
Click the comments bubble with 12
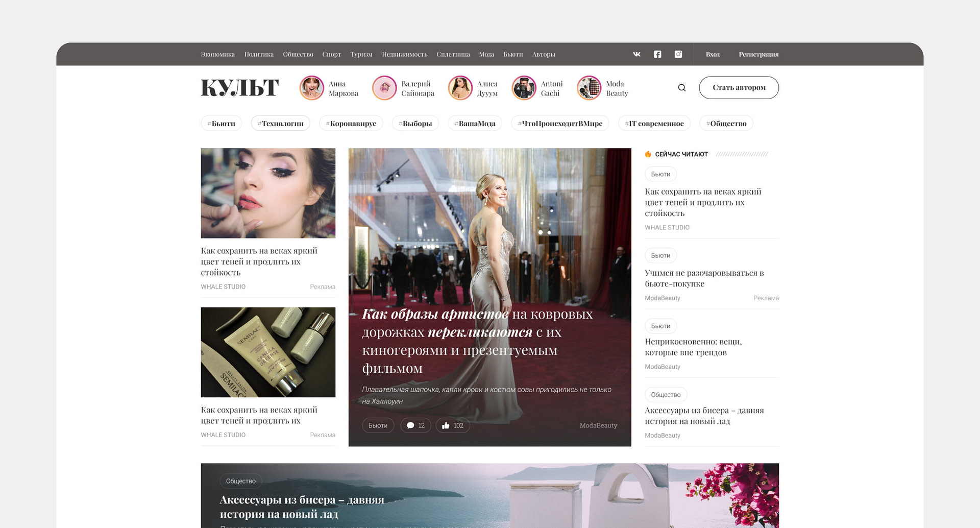coord(416,425)
